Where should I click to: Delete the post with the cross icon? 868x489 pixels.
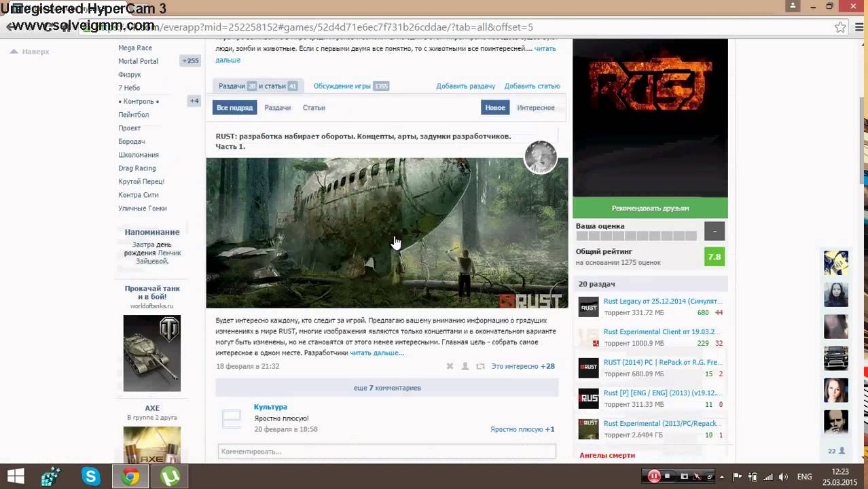pyautogui.click(x=450, y=366)
